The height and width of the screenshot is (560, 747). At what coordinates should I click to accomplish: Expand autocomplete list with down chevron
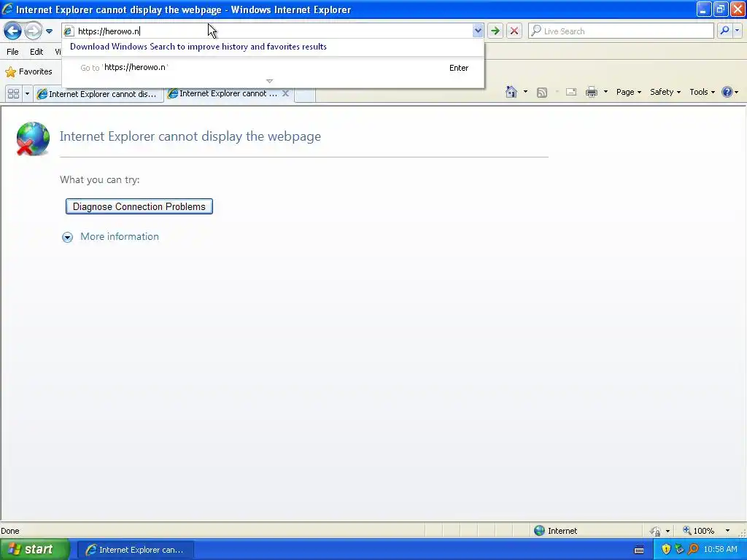(x=270, y=82)
